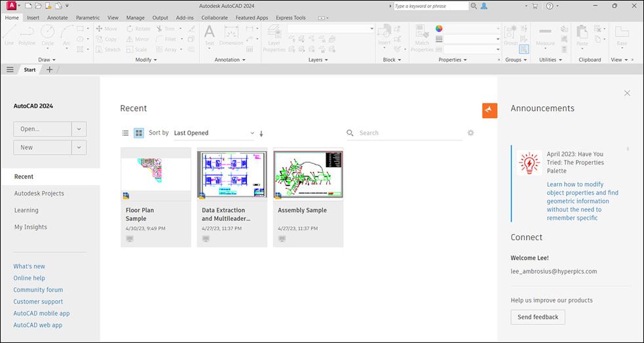Click the blue user sign-in icon
Screen dimensions: 644x343
pyautogui.click(x=484, y=6)
